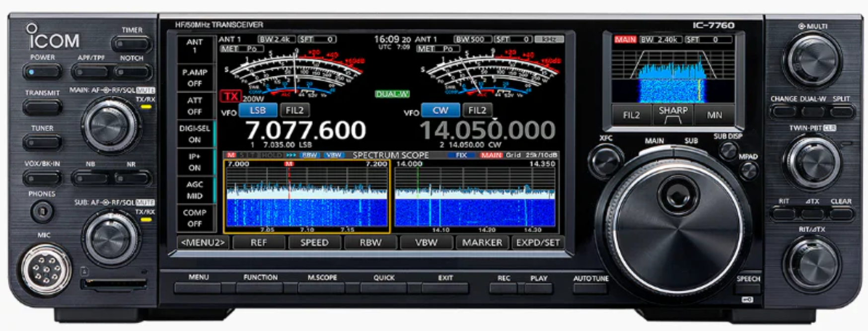868x331 pixels.
Task: Push the MPAD button
Action: coord(748,170)
